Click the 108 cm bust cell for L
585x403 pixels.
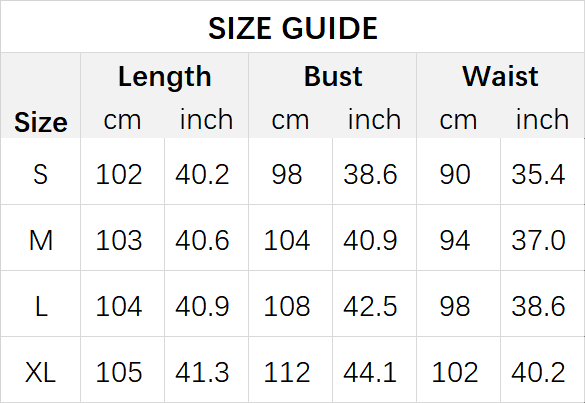pos(287,306)
